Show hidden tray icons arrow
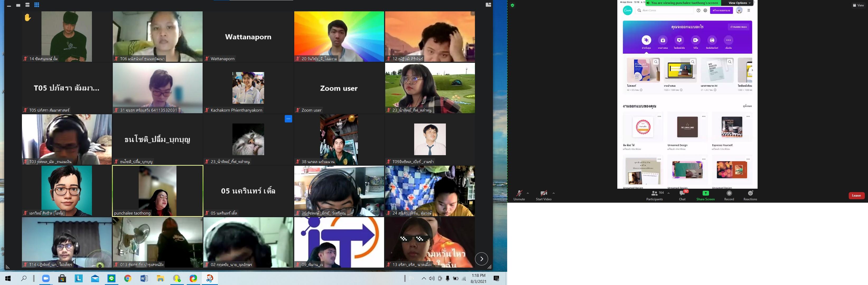This screenshot has height=285, width=868. (x=423, y=279)
